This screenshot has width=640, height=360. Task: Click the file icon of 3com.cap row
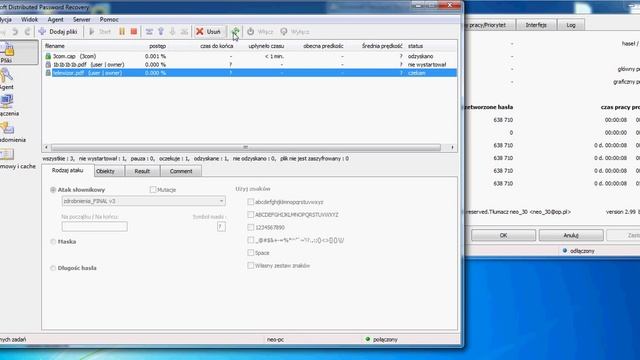48,56
